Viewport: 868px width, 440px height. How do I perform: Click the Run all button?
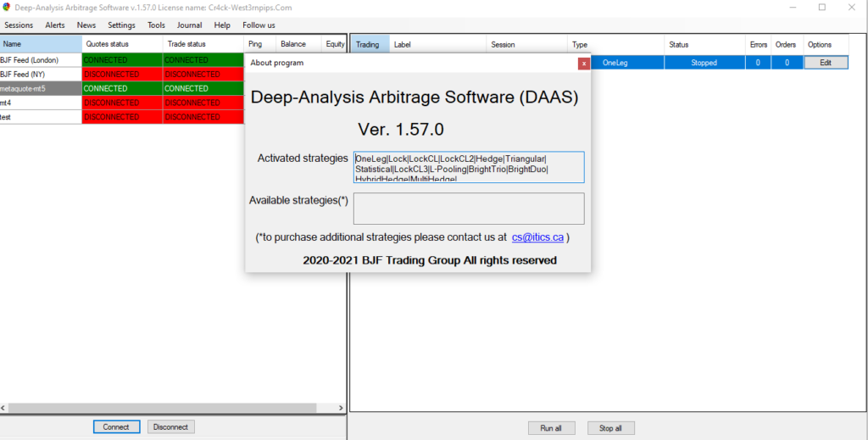pyautogui.click(x=551, y=428)
